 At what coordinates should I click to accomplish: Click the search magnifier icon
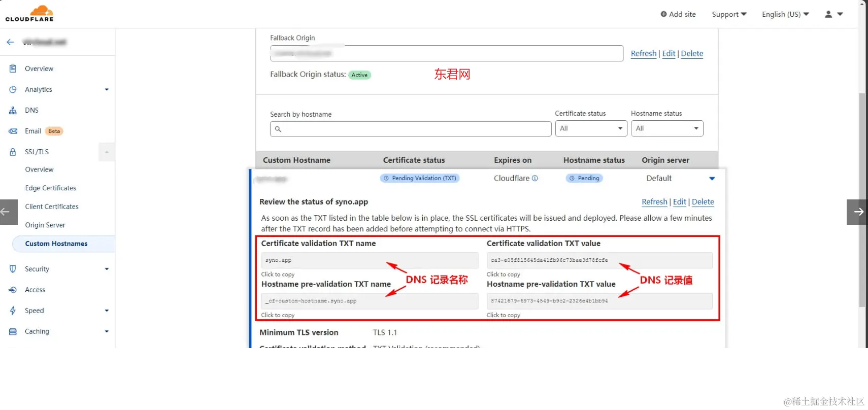point(278,129)
